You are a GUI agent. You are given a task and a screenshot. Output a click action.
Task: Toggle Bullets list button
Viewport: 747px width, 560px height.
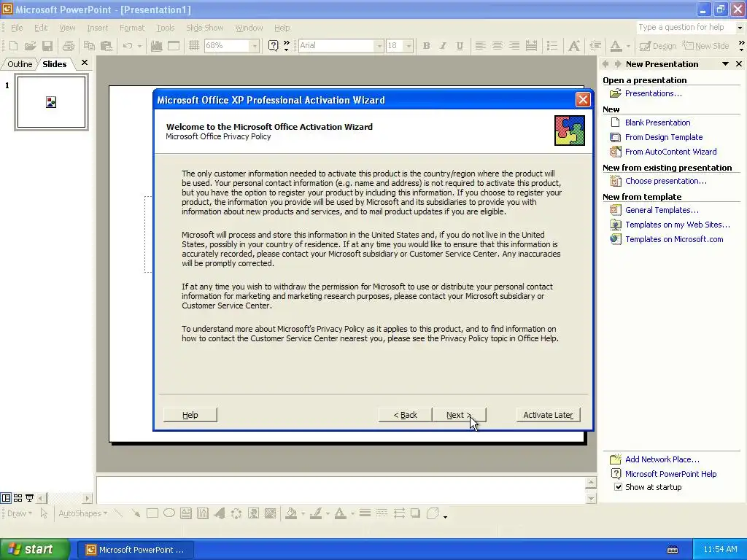pyautogui.click(x=552, y=46)
